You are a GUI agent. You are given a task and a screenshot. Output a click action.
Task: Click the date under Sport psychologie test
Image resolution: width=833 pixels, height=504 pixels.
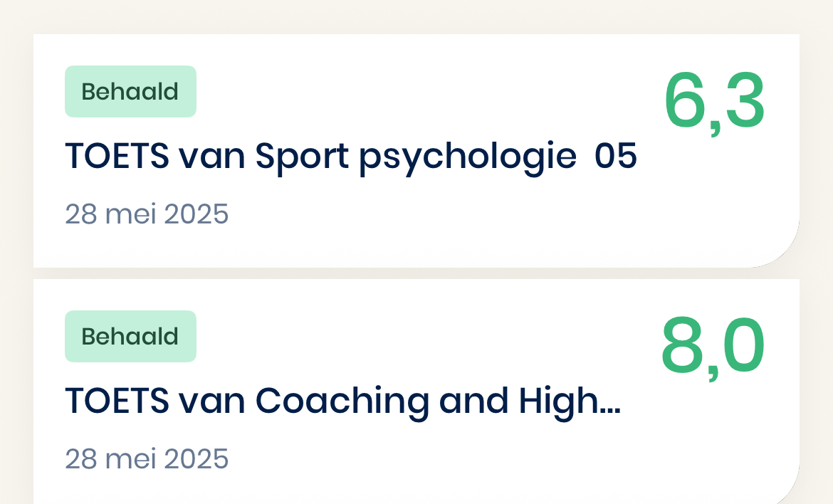click(147, 214)
